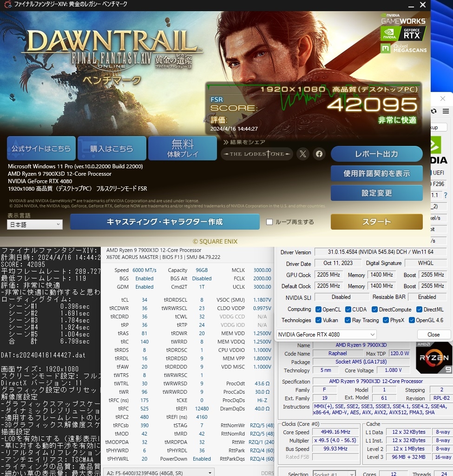
Task: Share result on X (Twitter) icon
Action: pyautogui.click(x=303, y=154)
